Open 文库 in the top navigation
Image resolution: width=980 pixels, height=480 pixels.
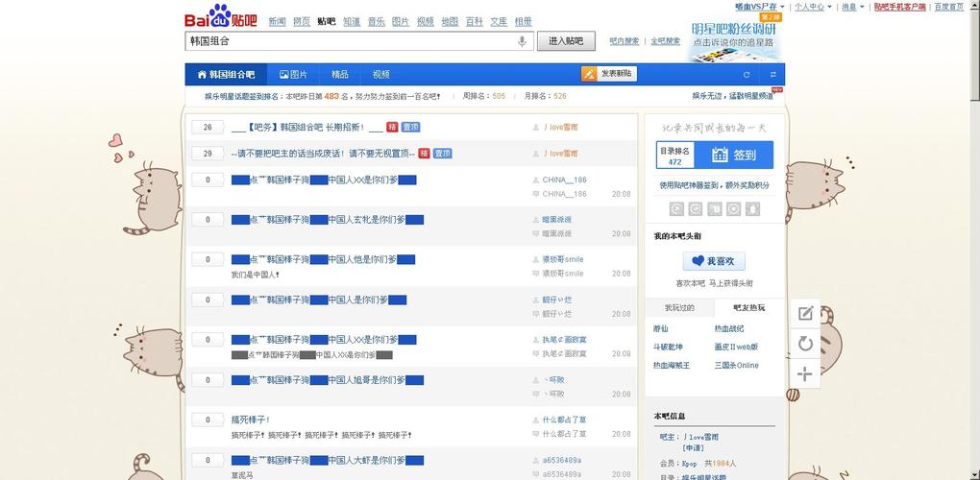(x=499, y=21)
